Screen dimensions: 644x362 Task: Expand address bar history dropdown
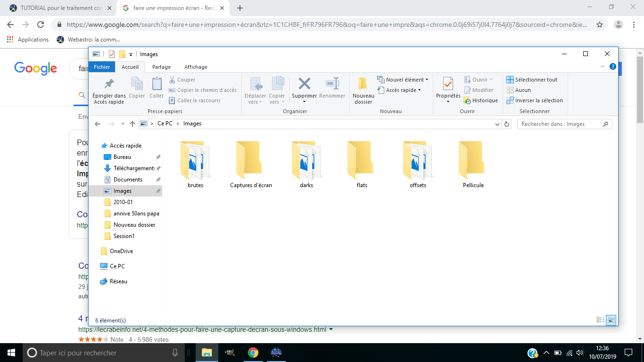(x=497, y=124)
